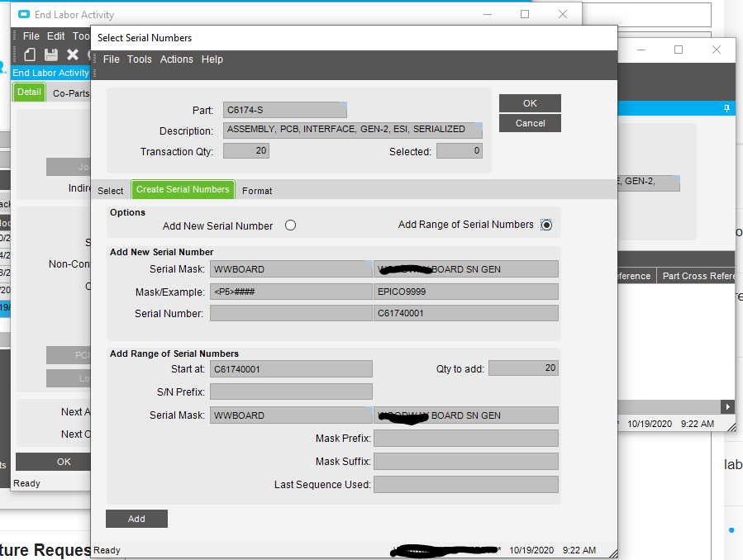The image size is (743, 560).
Task: Select the Add Range of Serial Numbers radio button
Action: (x=546, y=224)
